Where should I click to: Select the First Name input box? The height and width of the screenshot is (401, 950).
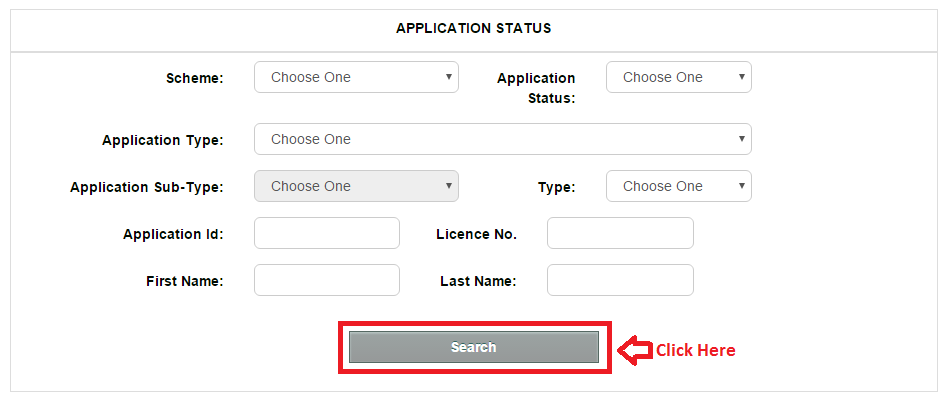pyautogui.click(x=327, y=280)
